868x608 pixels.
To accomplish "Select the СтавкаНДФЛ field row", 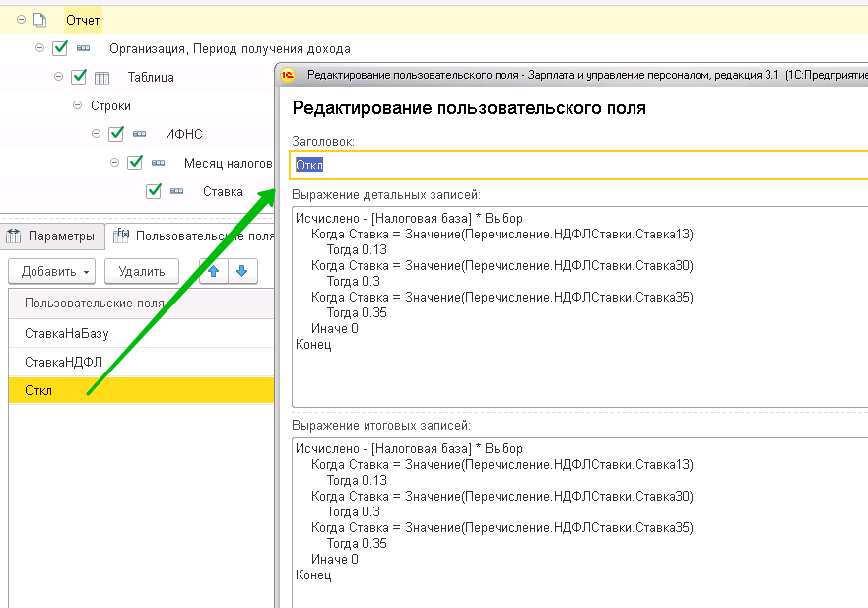I will pos(141,363).
